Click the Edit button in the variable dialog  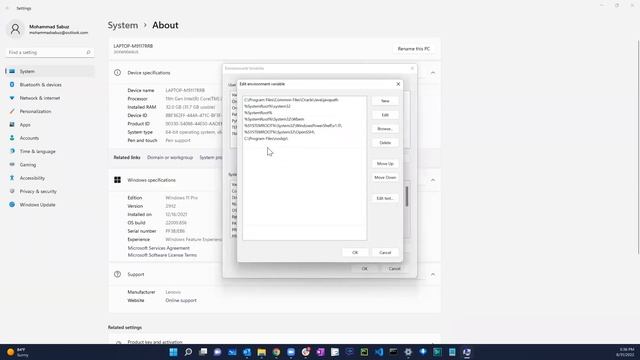(x=385, y=115)
